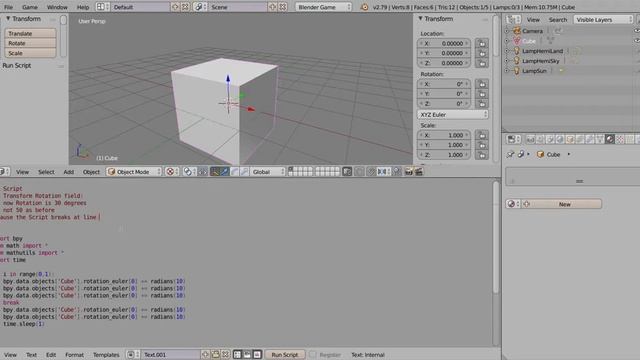Click the outliner Search menu
This screenshot has width=640, height=360.
pyautogui.click(x=558, y=20)
